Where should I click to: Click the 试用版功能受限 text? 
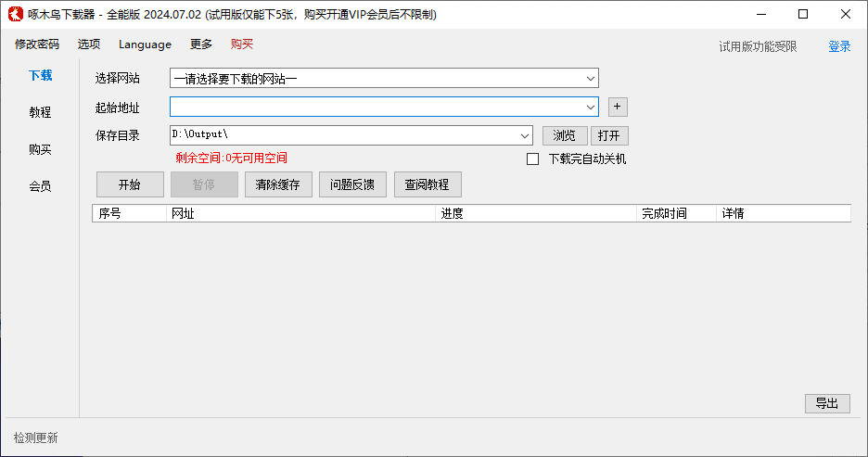tap(758, 47)
